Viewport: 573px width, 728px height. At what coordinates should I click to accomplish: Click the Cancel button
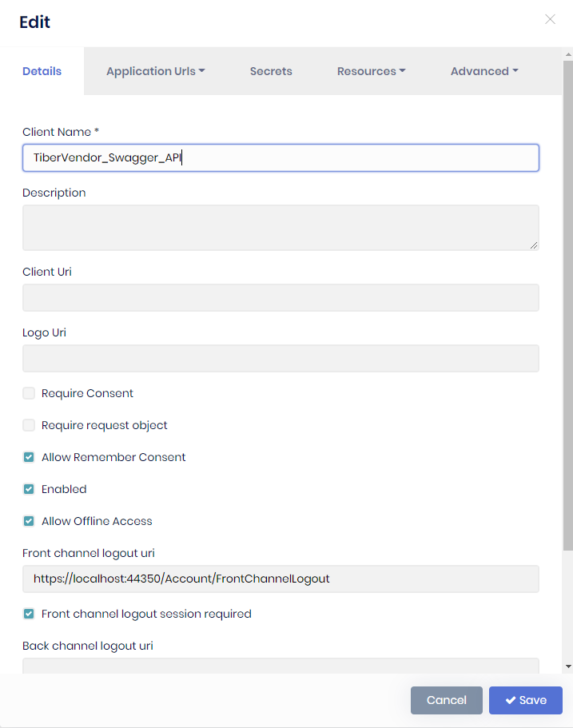(446, 700)
